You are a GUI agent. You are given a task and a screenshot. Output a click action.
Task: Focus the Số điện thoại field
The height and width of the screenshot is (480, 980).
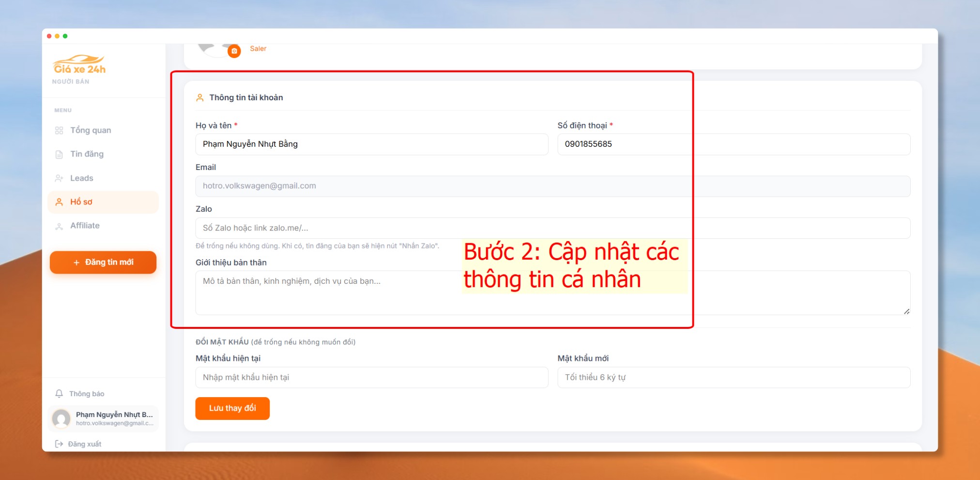[x=734, y=144]
